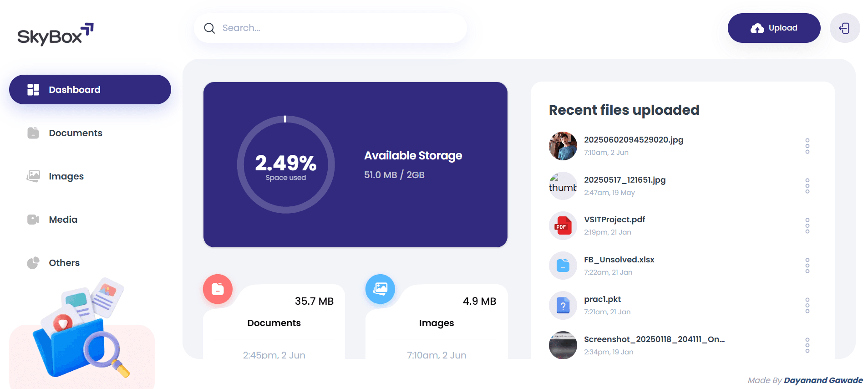Click the '2:45pm, 2 Jun' Documents timestamp
868x389 pixels.
[274, 355]
